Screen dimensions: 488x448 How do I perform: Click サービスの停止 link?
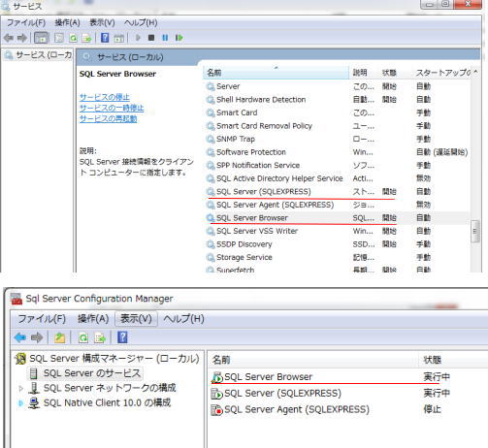(105, 97)
